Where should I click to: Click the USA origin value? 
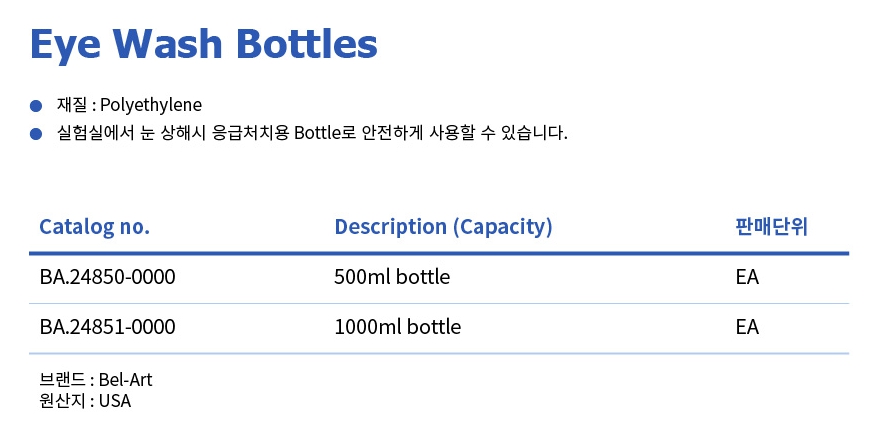click(115, 401)
